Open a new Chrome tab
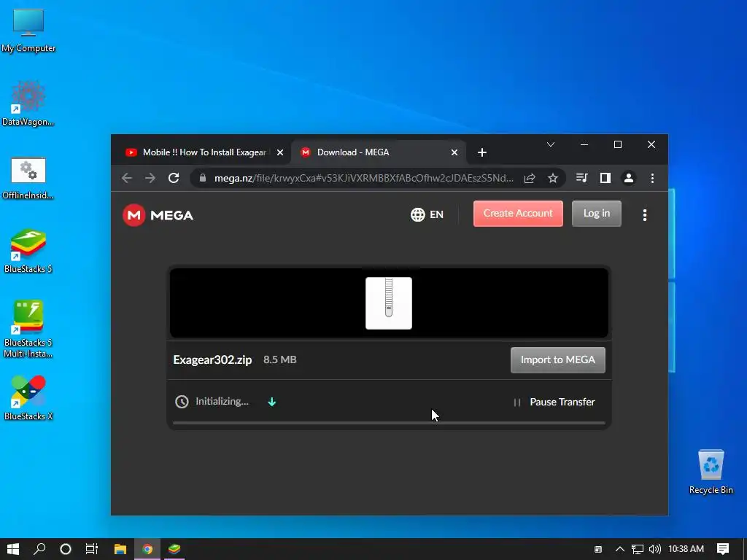This screenshot has width=747, height=560. pyautogui.click(x=482, y=152)
